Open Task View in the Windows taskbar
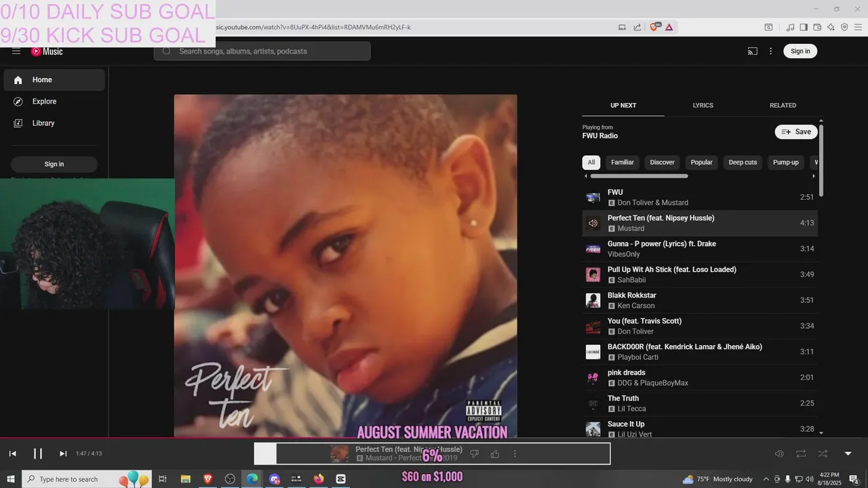The image size is (868, 488). [x=163, y=479]
